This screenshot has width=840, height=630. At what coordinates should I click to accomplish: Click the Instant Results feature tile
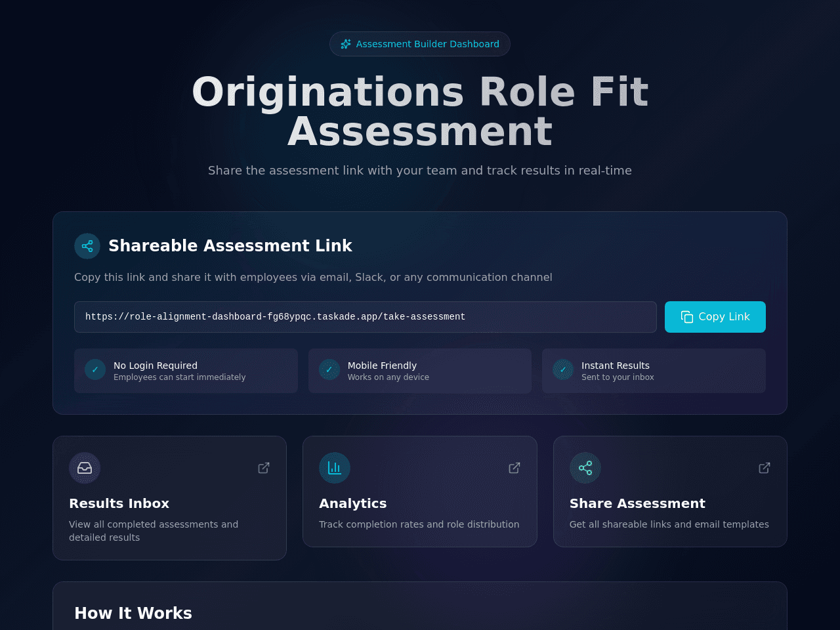(x=654, y=371)
